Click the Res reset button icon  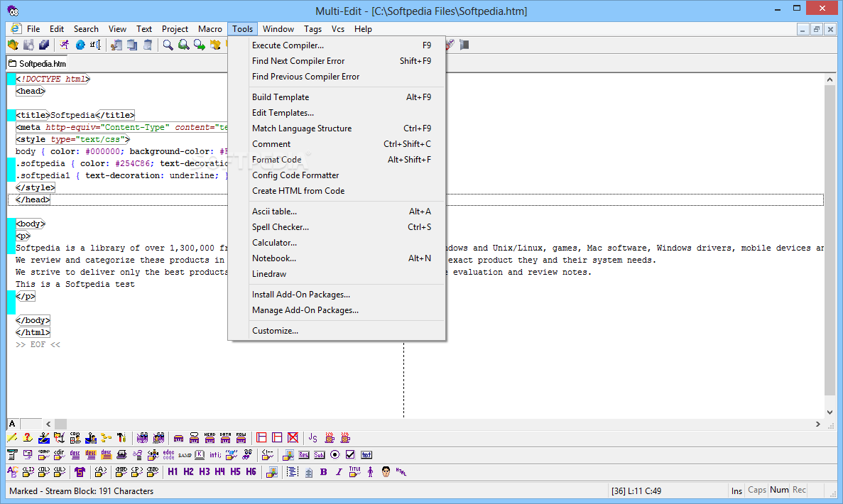[304, 455]
